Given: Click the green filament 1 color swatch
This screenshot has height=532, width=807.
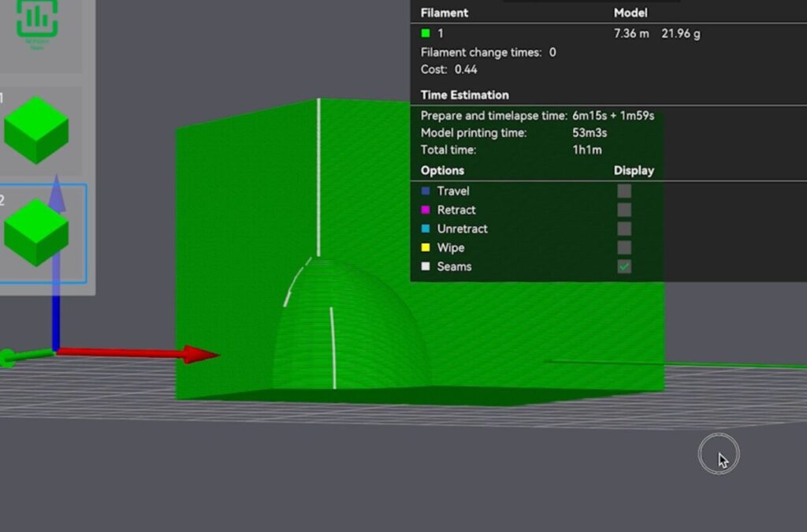Looking at the screenshot, I should click(426, 34).
